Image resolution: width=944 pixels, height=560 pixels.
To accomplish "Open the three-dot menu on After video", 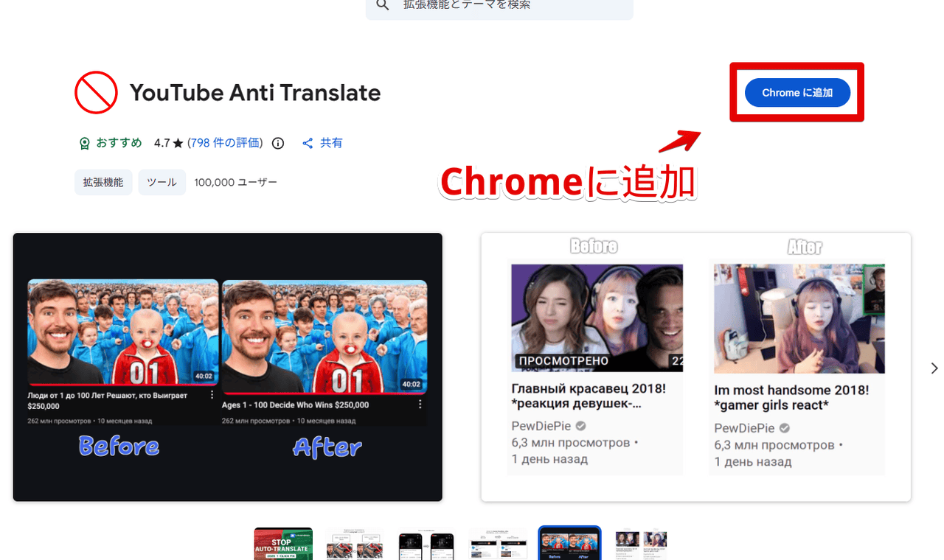I will 420,405.
